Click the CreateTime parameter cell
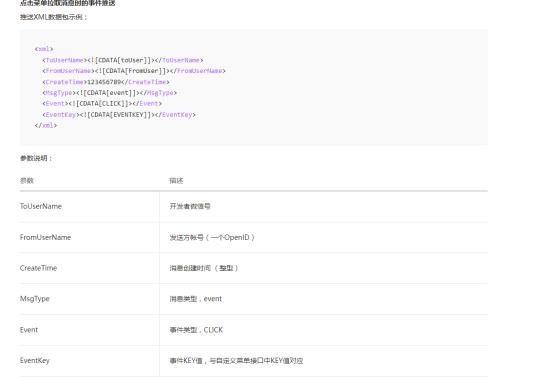The width and height of the screenshot is (553, 382). point(38,268)
